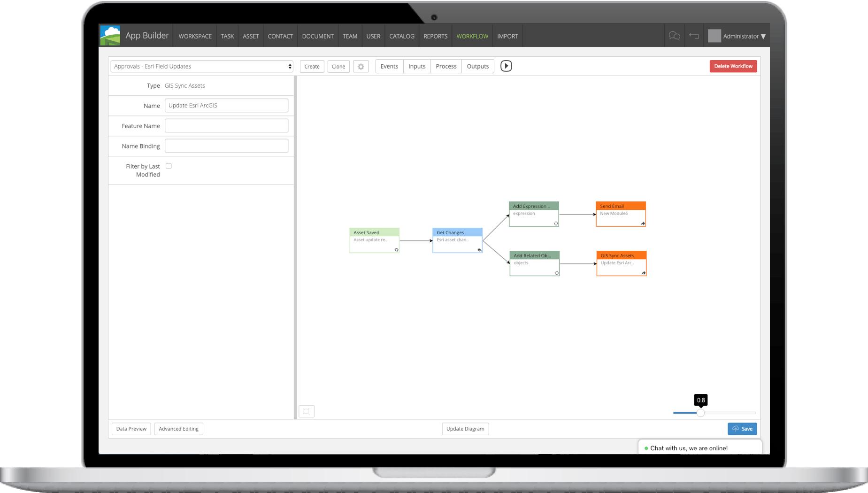Click the gear icon on Asset Saved node

pos(396,250)
